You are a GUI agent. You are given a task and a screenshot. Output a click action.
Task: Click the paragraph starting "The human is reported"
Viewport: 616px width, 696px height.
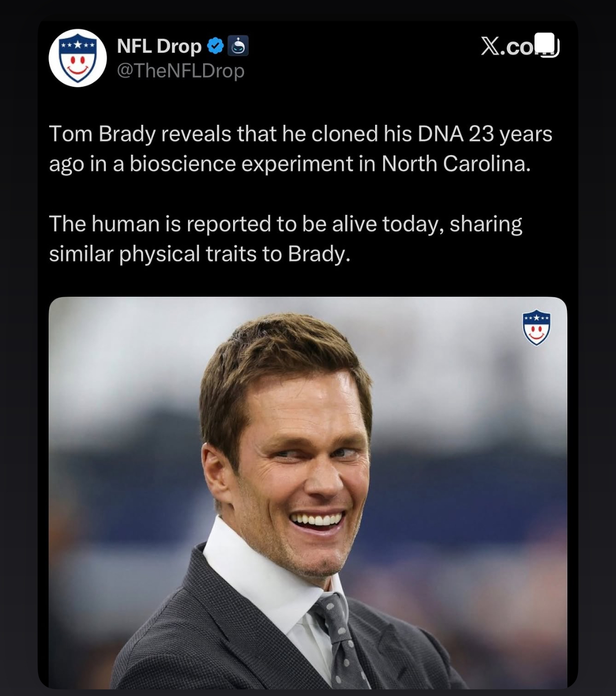click(285, 239)
